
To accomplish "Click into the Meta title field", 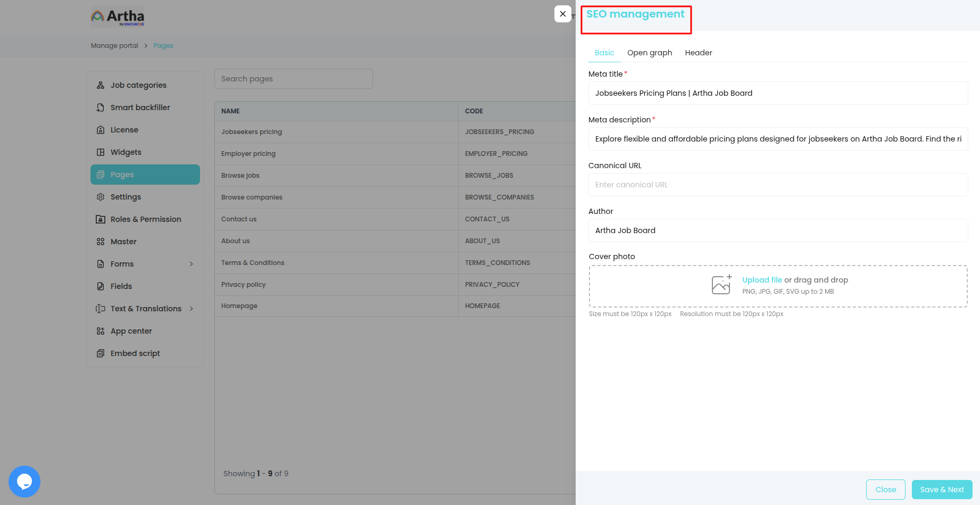I will tap(778, 93).
